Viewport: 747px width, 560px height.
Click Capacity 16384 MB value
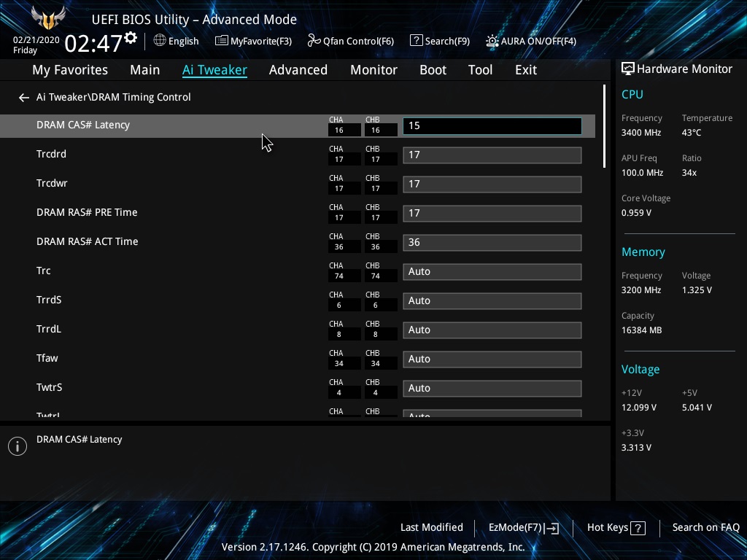pos(642,330)
